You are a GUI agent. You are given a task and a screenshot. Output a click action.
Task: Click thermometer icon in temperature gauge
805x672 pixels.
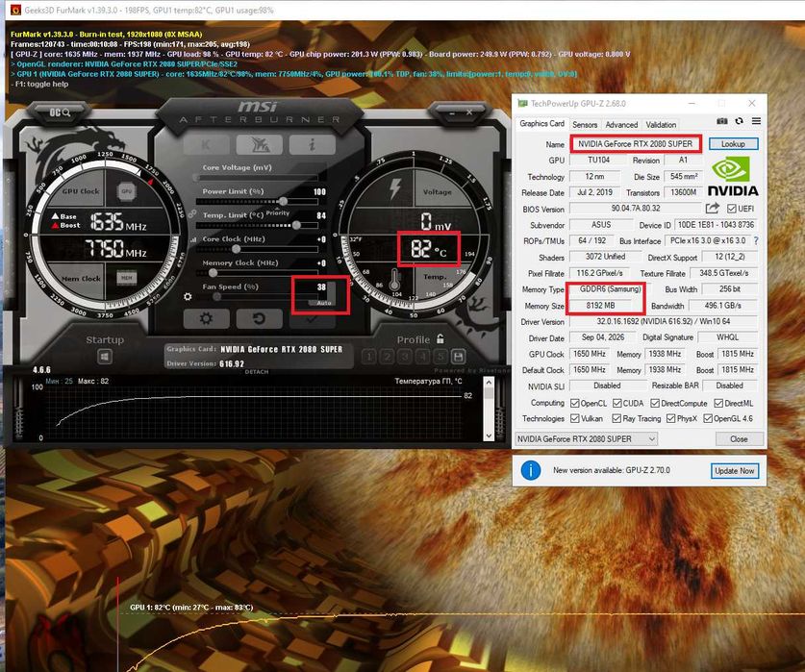coord(394,281)
